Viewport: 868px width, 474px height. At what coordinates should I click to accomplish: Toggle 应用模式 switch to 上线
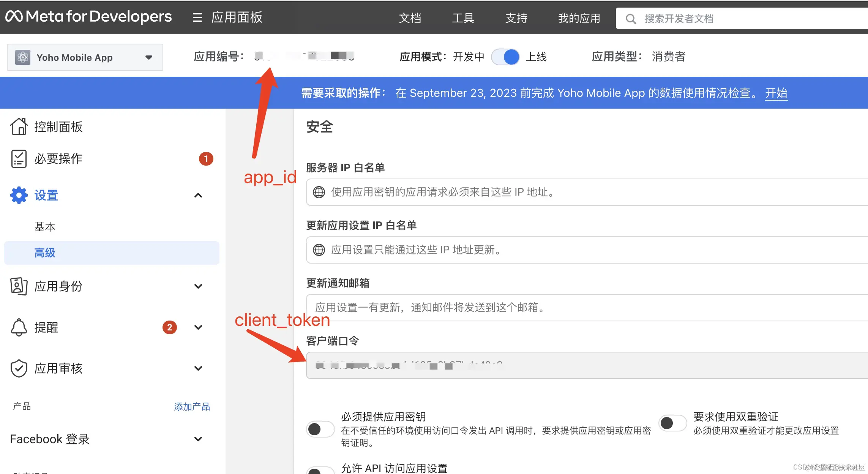pos(505,57)
